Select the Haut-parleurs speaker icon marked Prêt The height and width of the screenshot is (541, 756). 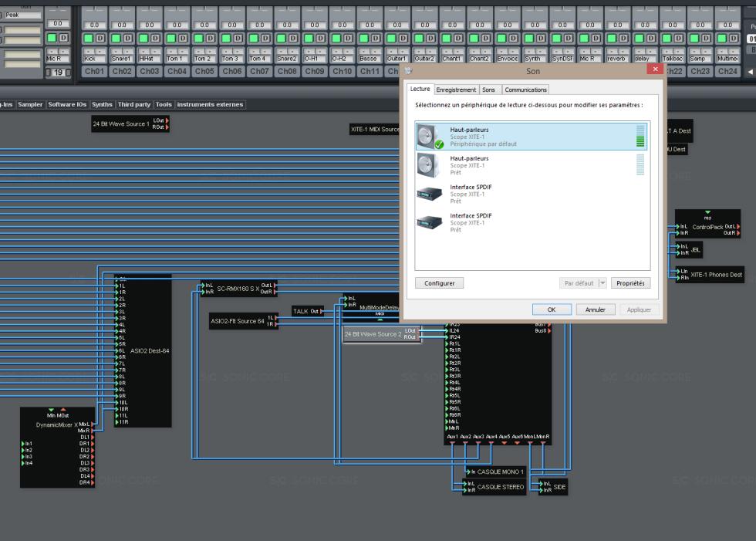429,165
